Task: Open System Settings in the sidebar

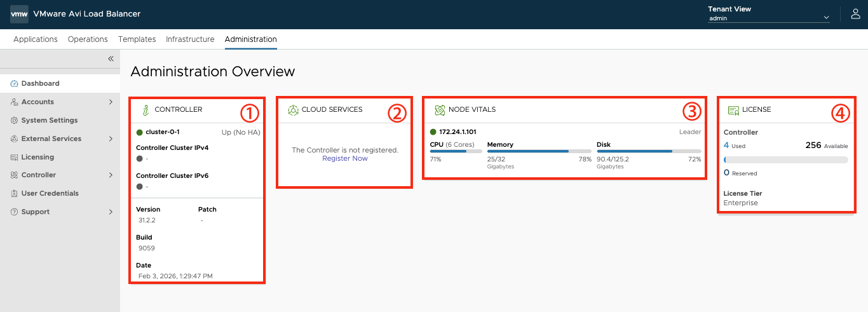Action: click(x=60, y=120)
